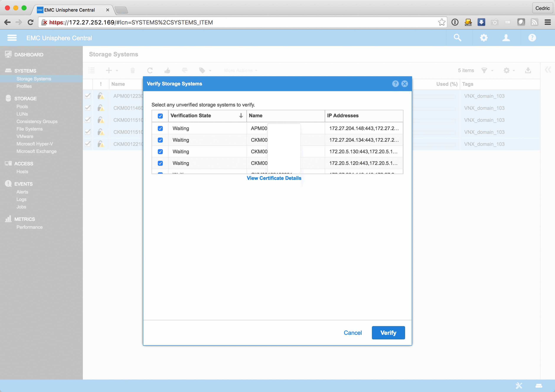Image resolution: width=555 pixels, height=392 pixels.
Task: Sort by Verification State column arrow
Action: (241, 116)
